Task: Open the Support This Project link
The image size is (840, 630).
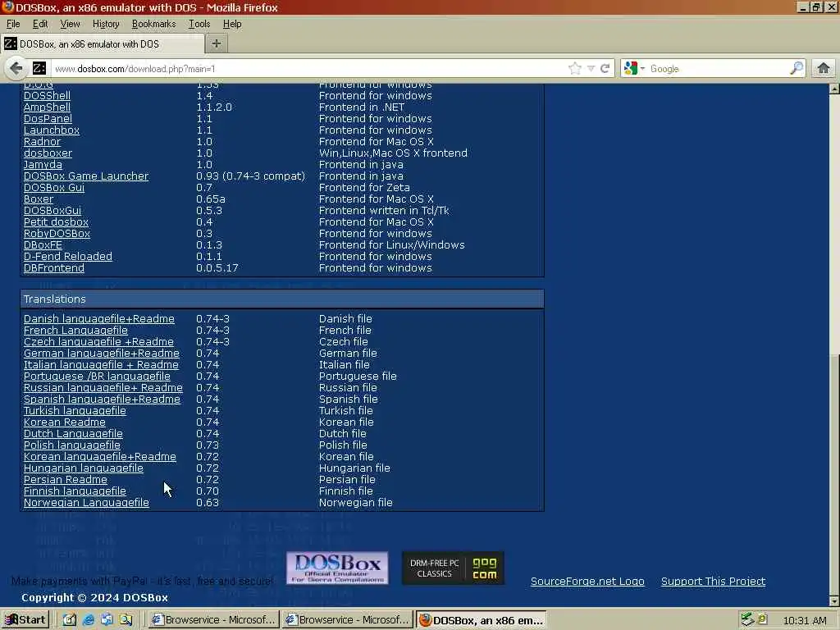Action: coord(713,582)
